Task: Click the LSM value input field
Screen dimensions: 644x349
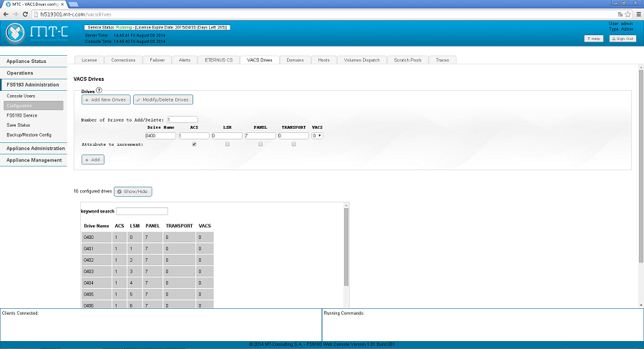Action: pyautogui.click(x=227, y=135)
